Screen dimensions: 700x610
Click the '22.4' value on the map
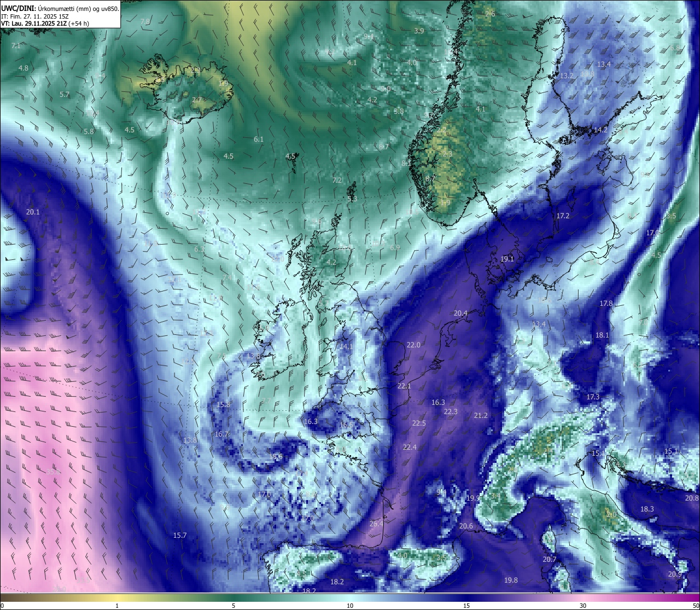410,447
